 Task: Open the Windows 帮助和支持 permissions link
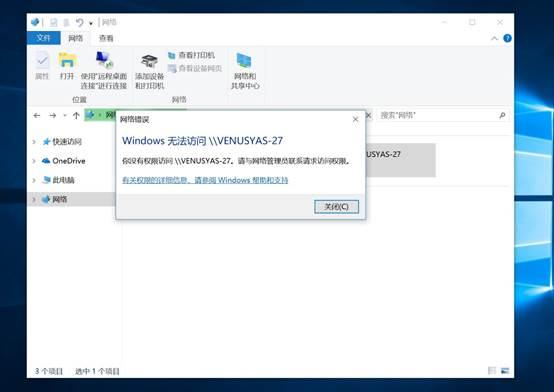click(x=205, y=180)
